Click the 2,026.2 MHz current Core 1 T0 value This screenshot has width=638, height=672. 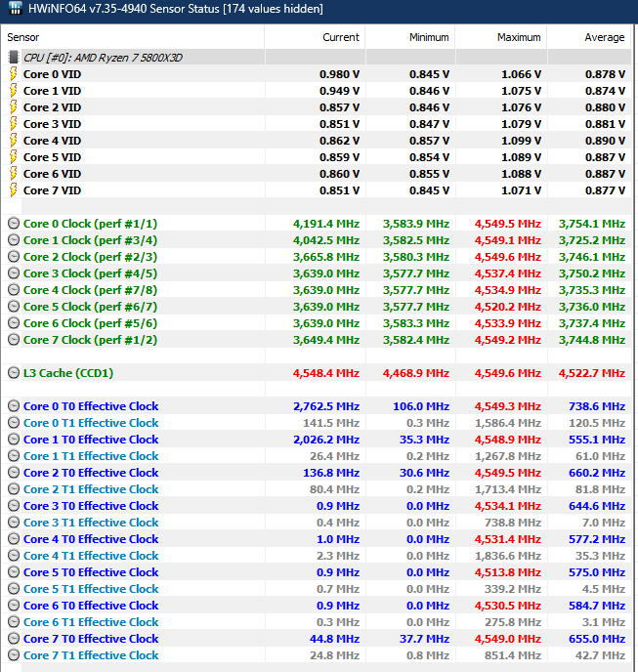coord(326,440)
